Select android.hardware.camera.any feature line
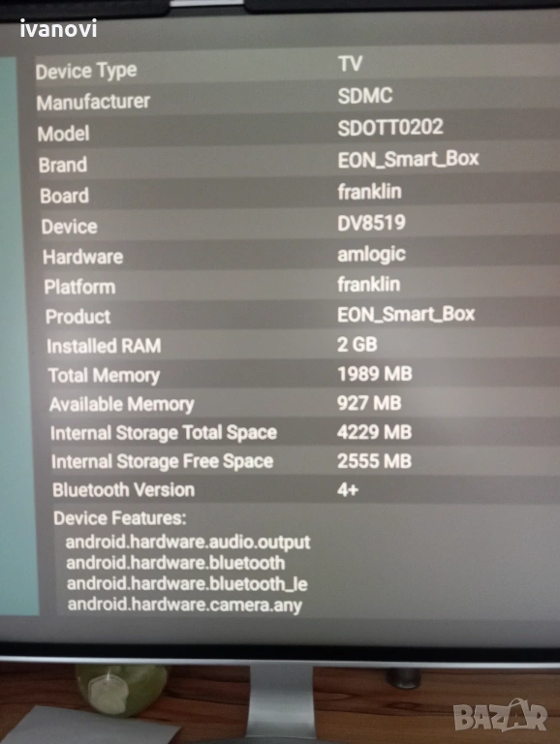This screenshot has width=560, height=744. click(185, 604)
